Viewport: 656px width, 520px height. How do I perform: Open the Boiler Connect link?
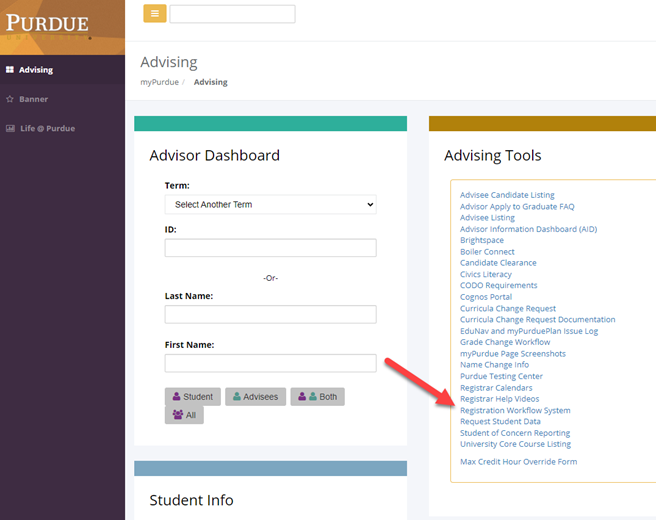click(x=487, y=252)
